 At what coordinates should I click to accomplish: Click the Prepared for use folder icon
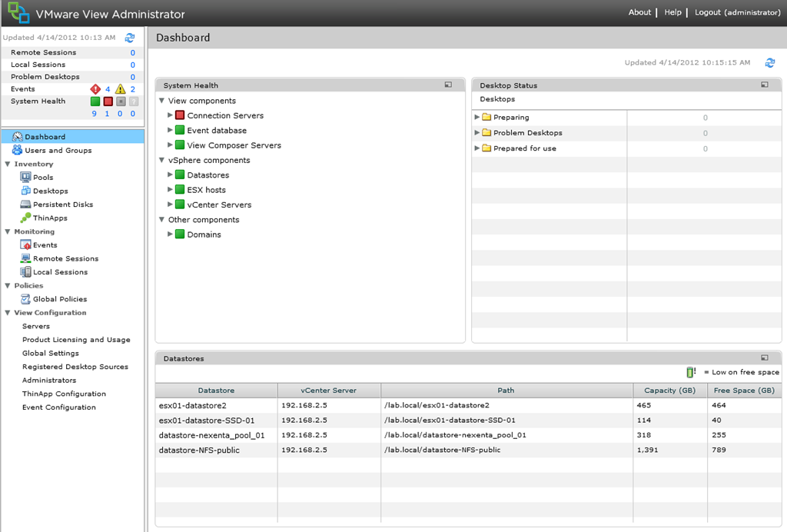486,148
